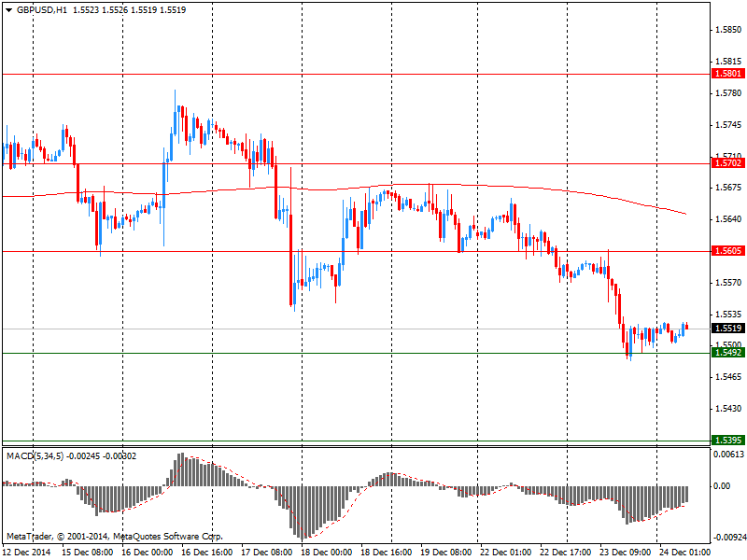
Task: Click the MACD(5,34,5) indicator label
Action: tap(35, 456)
